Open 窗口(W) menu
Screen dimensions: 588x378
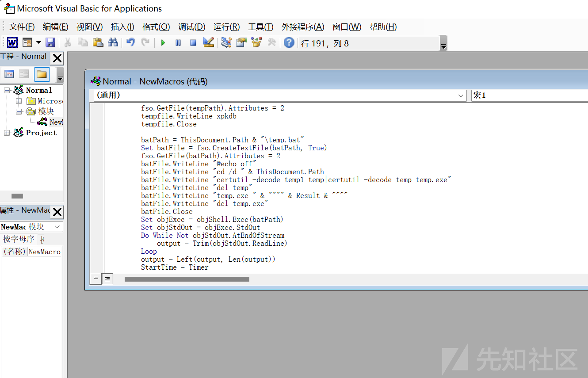click(347, 27)
